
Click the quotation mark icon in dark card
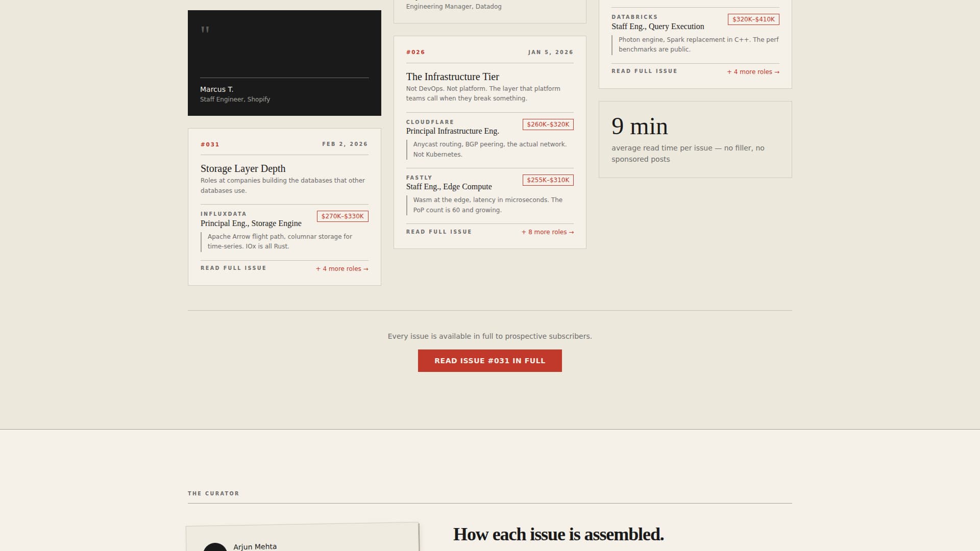click(205, 30)
